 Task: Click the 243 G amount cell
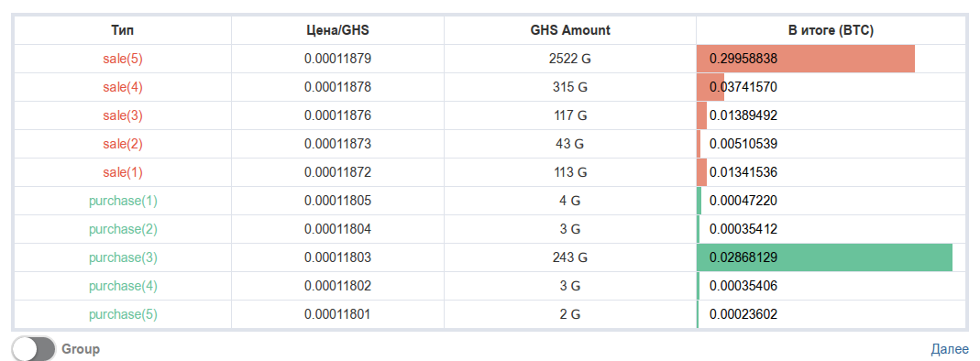pos(570,257)
